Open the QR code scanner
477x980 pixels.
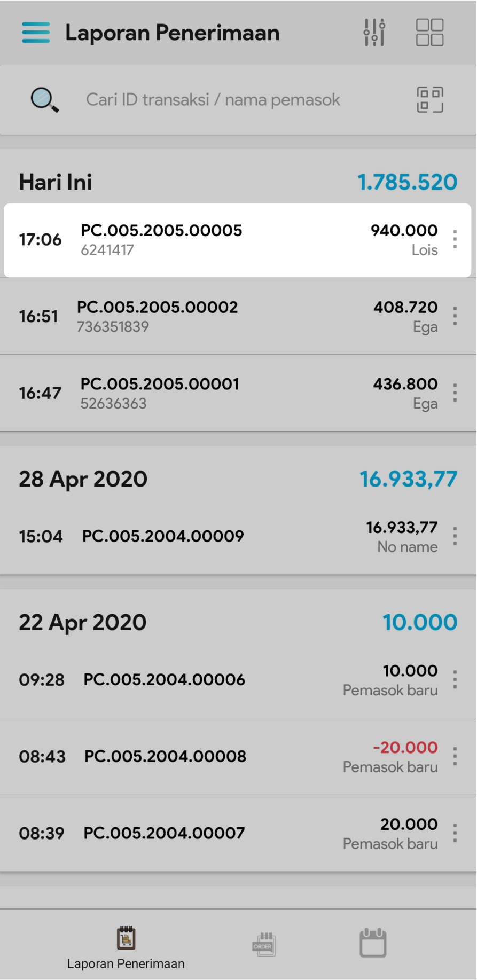[429, 100]
